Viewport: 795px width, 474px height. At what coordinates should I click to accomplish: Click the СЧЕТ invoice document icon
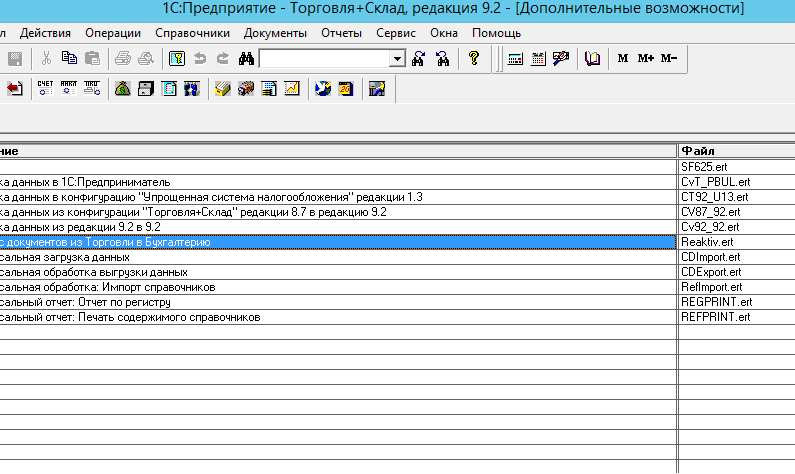[45, 89]
